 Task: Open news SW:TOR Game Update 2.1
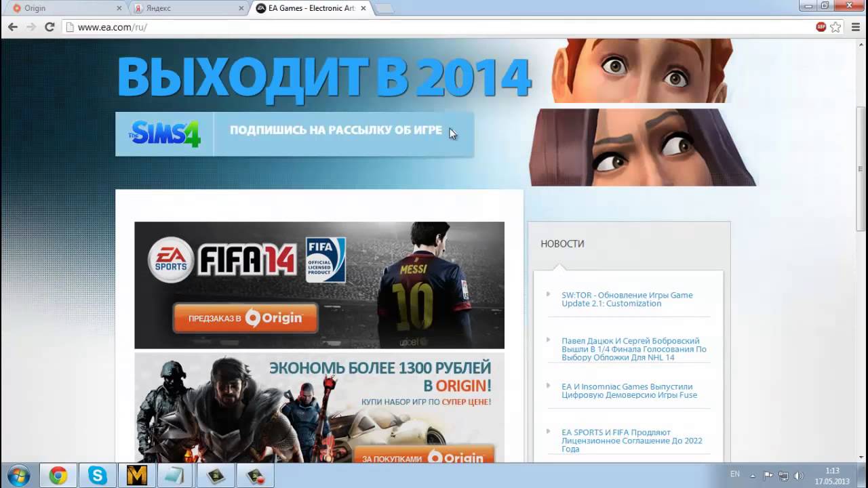tap(627, 300)
